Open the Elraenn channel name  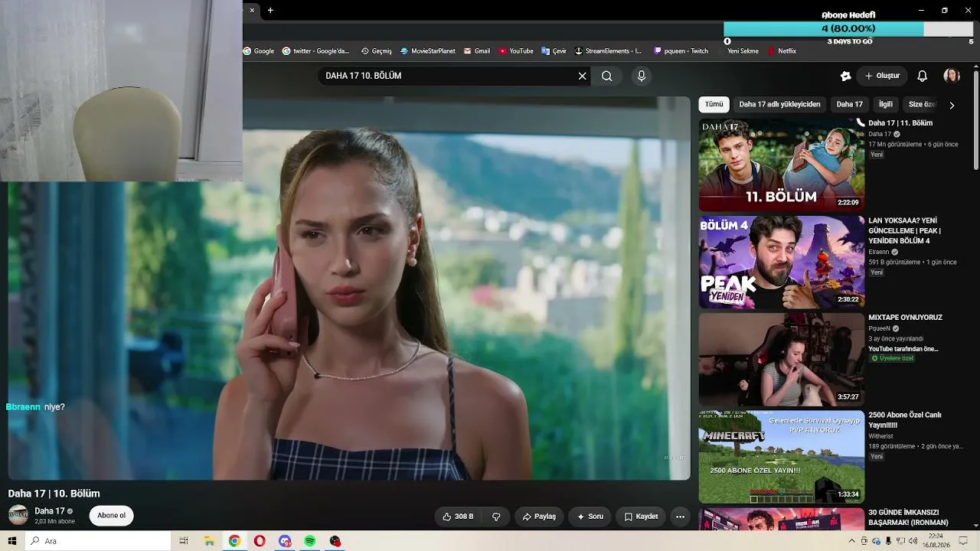[879, 252]
